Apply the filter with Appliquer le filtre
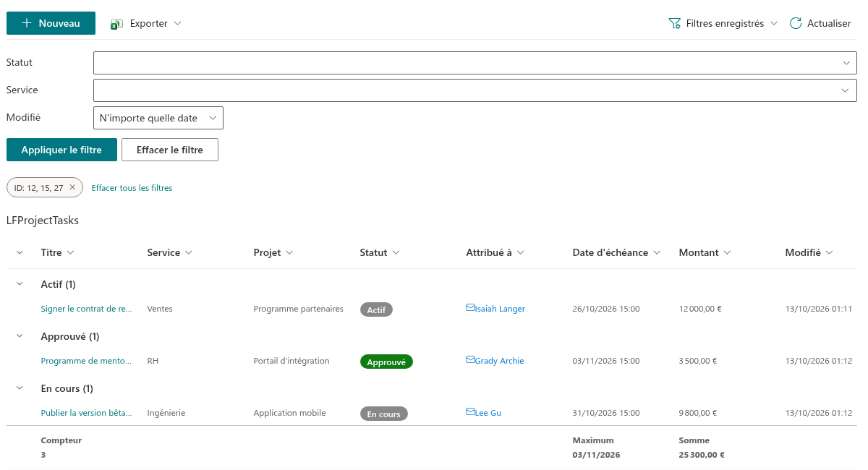This screenshot has width=868, height=470. [61, 150]
